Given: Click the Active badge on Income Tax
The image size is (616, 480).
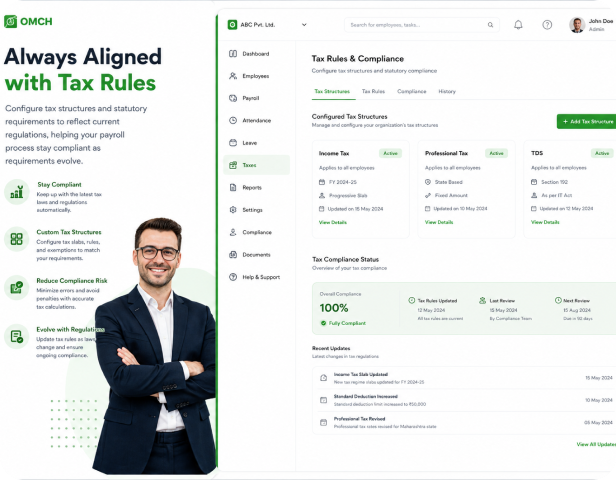Looking at the screenshot, I should click(x=390, y=153).
